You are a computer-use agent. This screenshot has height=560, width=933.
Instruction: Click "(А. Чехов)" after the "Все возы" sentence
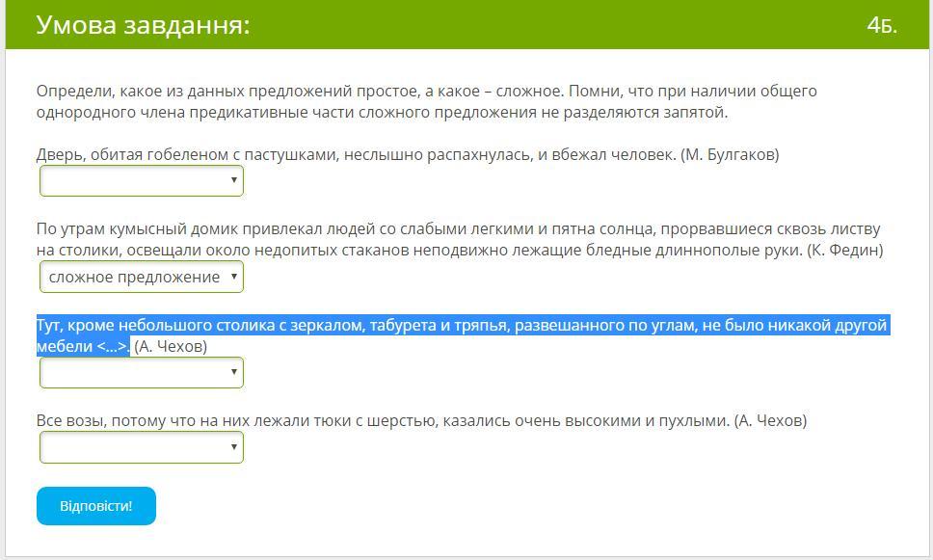click(x=770, y=420)
